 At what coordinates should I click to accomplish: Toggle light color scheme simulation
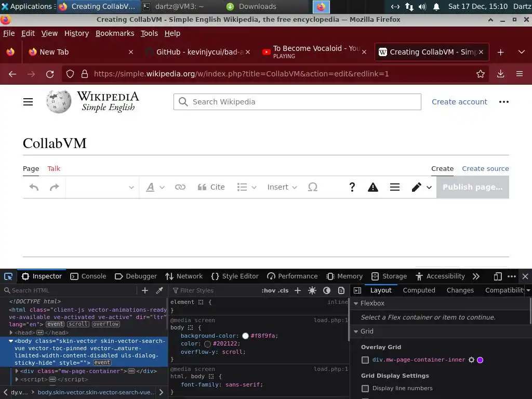click(312, 290)
